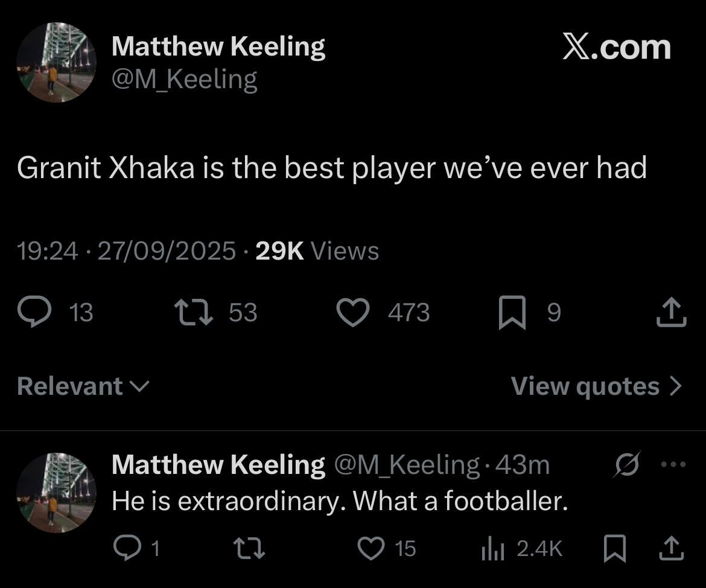Open View quotes
The image size is (706, 588).
[596, 386]
